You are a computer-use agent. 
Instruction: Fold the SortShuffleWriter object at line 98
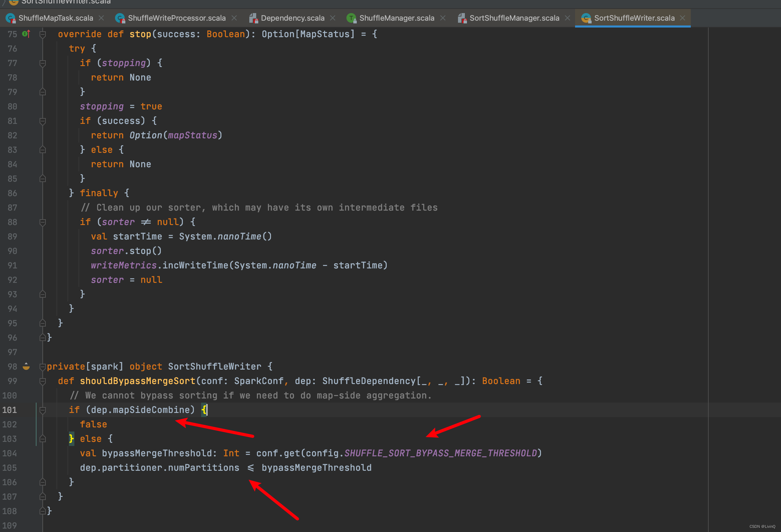43,367
